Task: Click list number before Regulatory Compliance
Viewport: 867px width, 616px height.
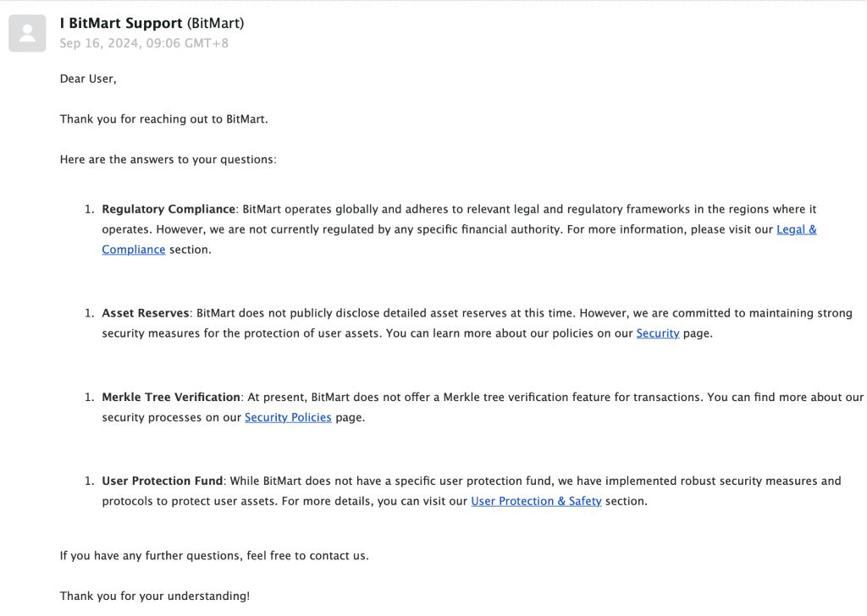Action: [x=89, y=209]
